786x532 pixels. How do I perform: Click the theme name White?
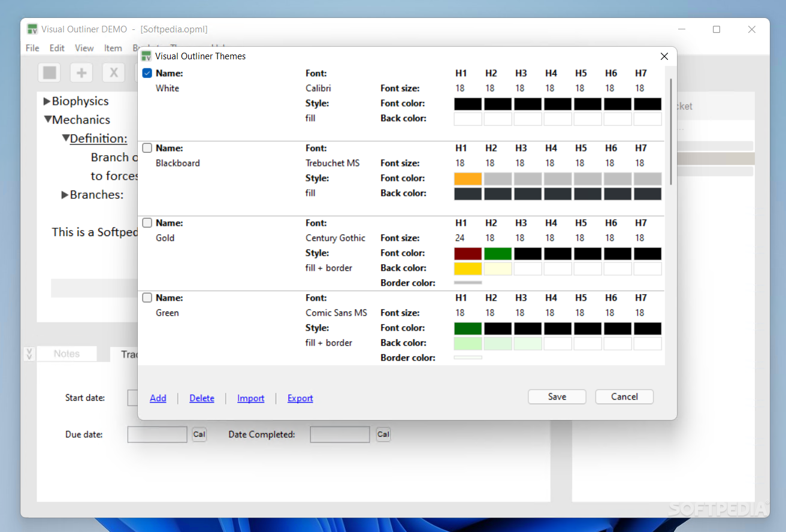(x=167, y=88)
